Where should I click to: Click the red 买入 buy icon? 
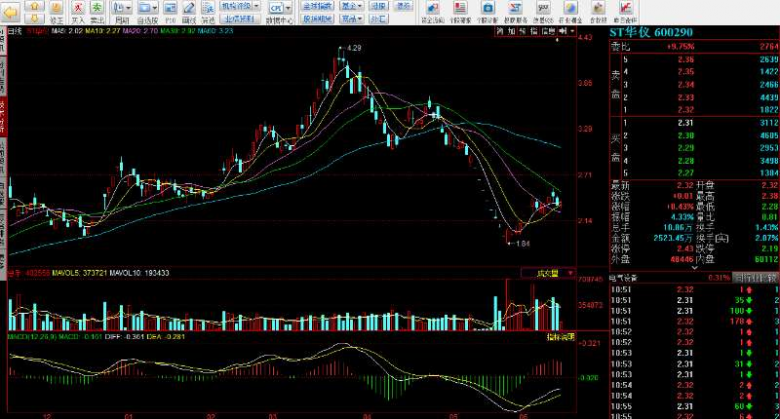coord(77,10)
